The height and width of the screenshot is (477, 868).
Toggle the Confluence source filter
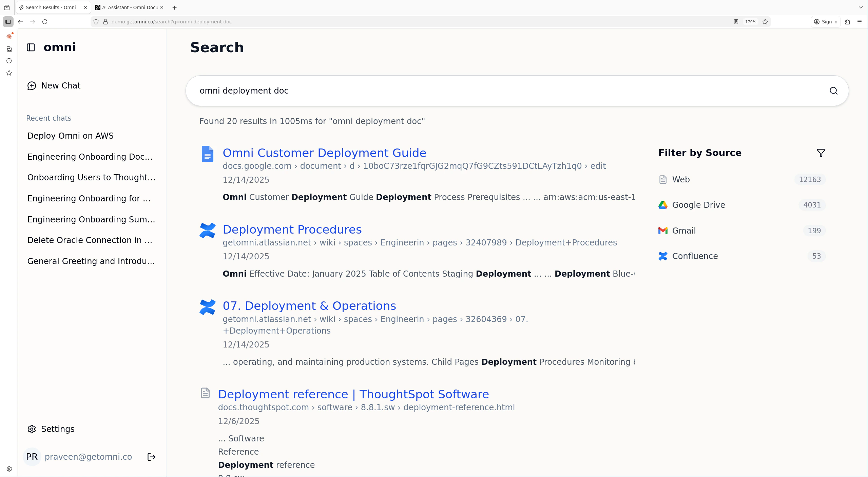pos(695,256)
